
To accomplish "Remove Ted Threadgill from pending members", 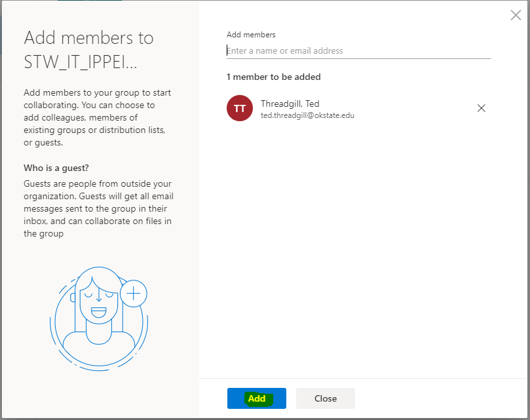I will pos(481,109).
